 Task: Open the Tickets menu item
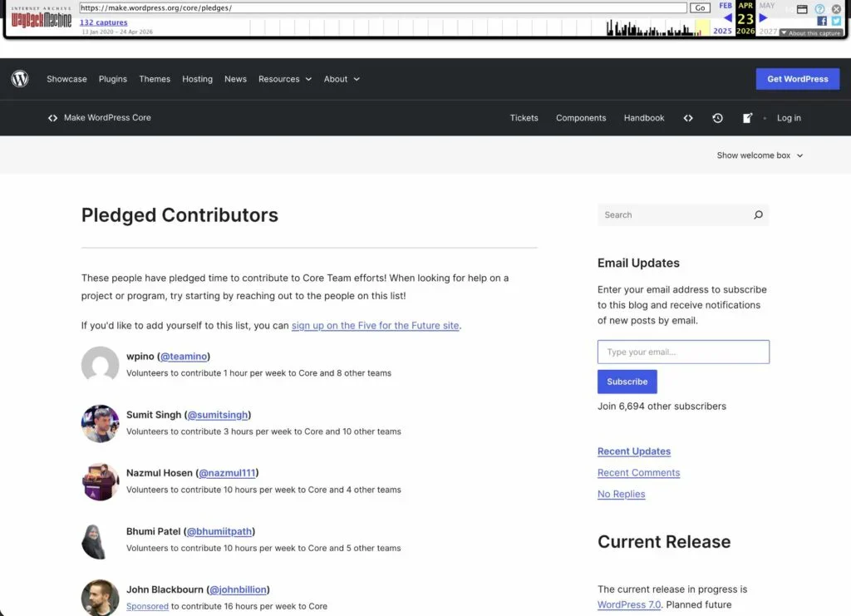point(524,118)
